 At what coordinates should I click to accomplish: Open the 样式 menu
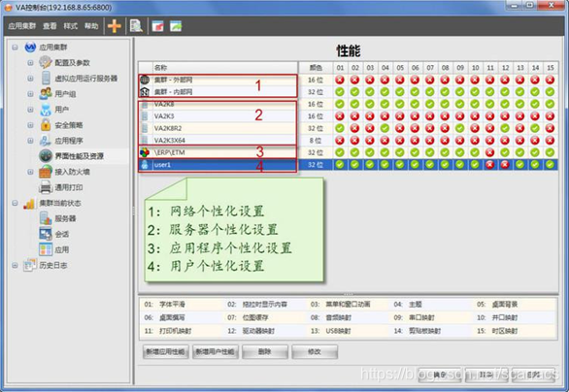(x=71, y=26)
